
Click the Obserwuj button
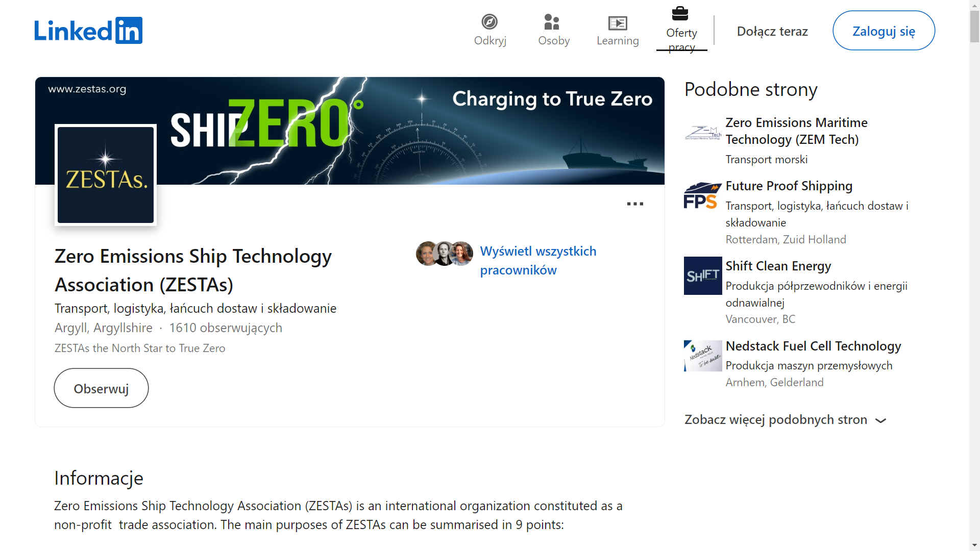tap(101, 388)
